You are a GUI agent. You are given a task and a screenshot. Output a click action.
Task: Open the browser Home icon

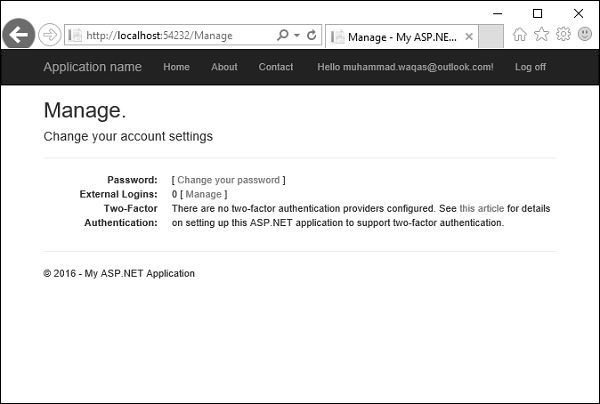tap(519, 34)
